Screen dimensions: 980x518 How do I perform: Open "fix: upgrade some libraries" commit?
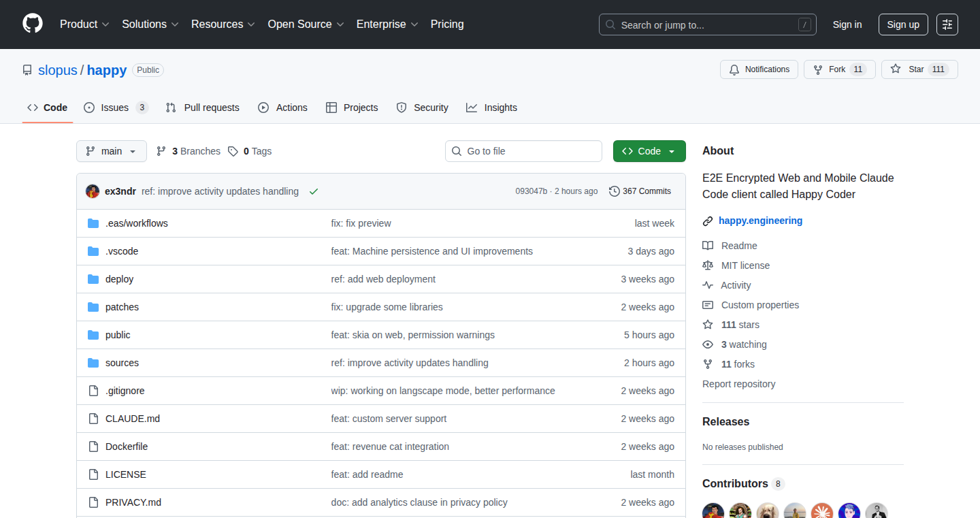tap(387, 307)
